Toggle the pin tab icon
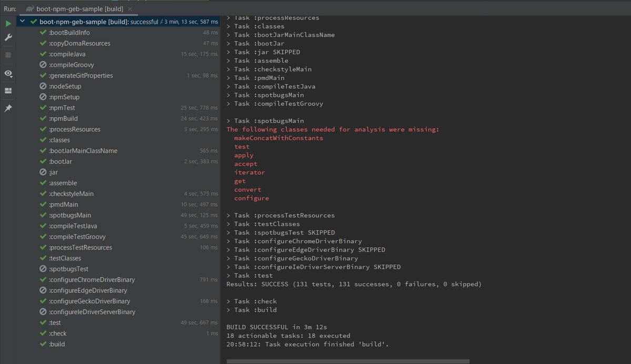Viewport: 631px width, 364px height. click(8, 108)
